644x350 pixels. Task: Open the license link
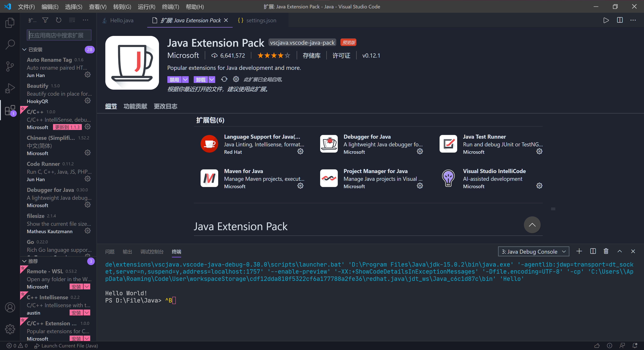(x=341, y=56)
